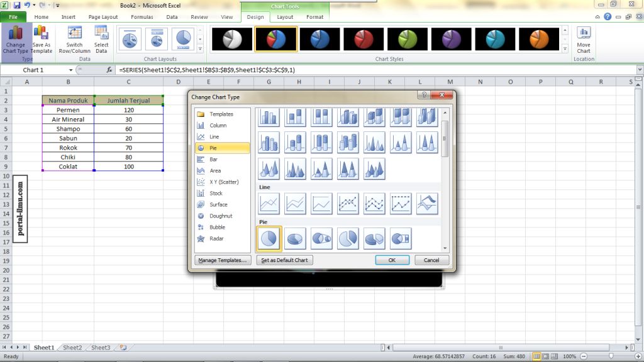Screen dimensions: 644x362
Task: Select the Column category in chart list
Action: (222, 125)
